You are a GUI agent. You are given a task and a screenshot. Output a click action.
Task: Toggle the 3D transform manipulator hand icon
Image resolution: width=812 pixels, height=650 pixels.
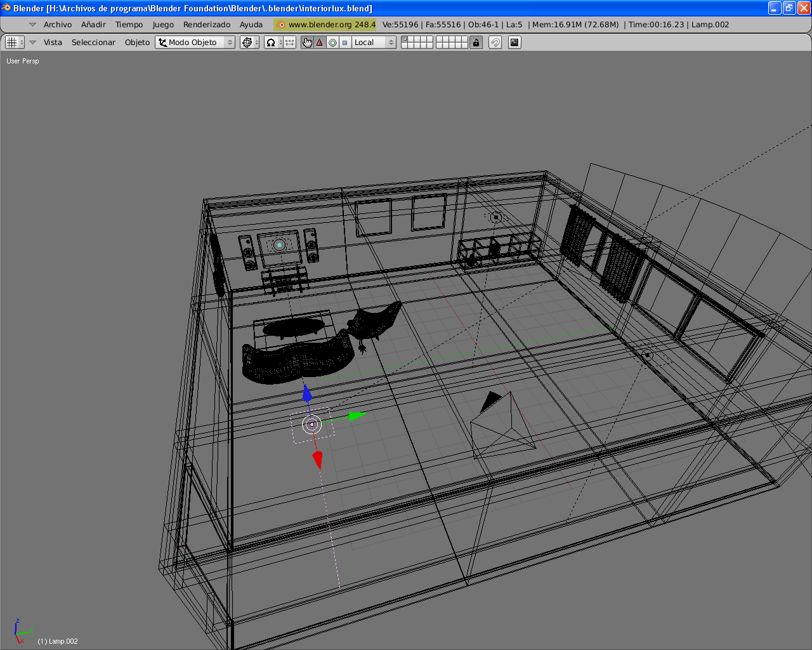307,43
